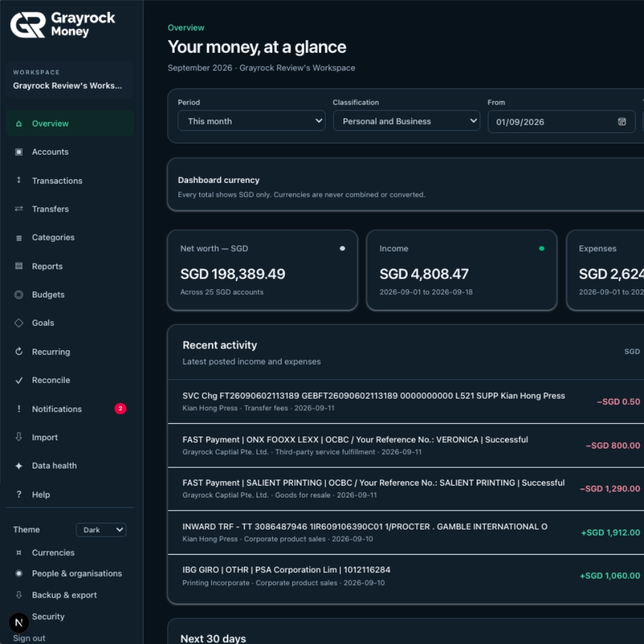The width and height of the screenshot is (644, 644).
Task: Click the People & organisations icon
Action: [18, 574]
